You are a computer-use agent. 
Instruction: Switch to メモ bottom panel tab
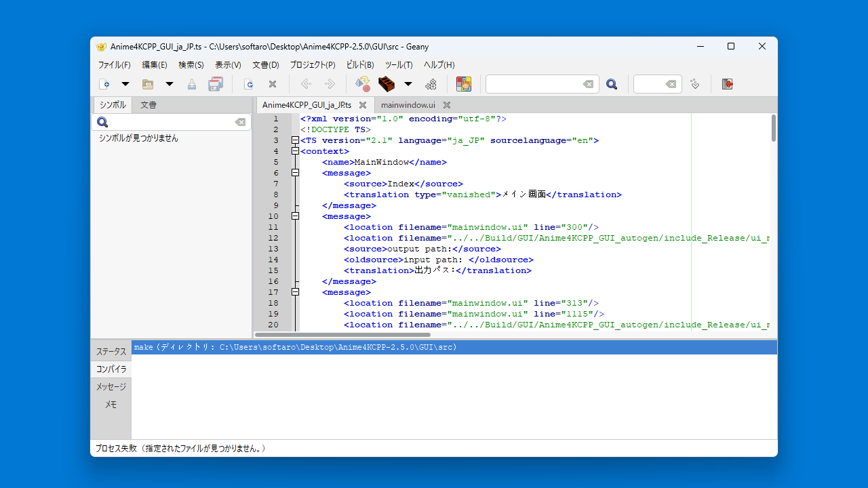click(x=111, y=405)
